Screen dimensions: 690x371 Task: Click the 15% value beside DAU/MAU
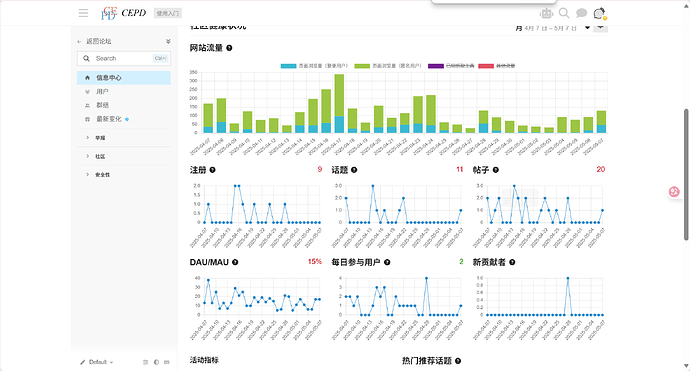pos(315,262)
